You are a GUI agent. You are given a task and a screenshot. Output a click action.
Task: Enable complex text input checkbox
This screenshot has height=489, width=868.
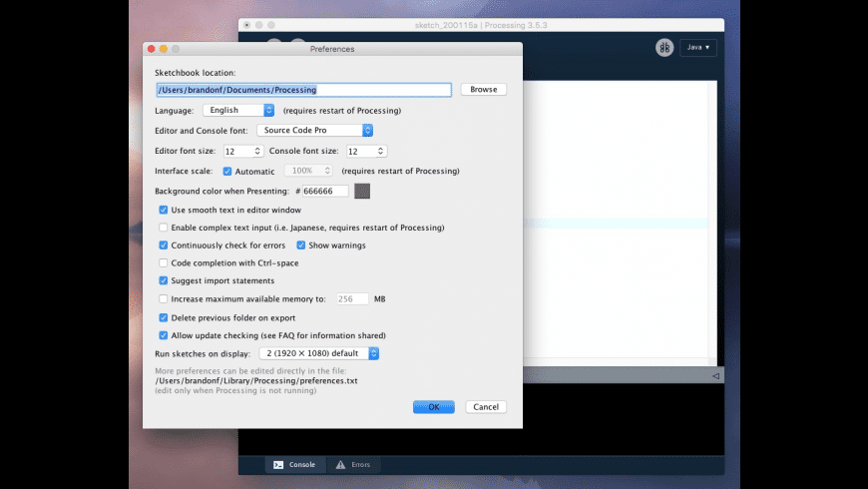coord(164,228)
